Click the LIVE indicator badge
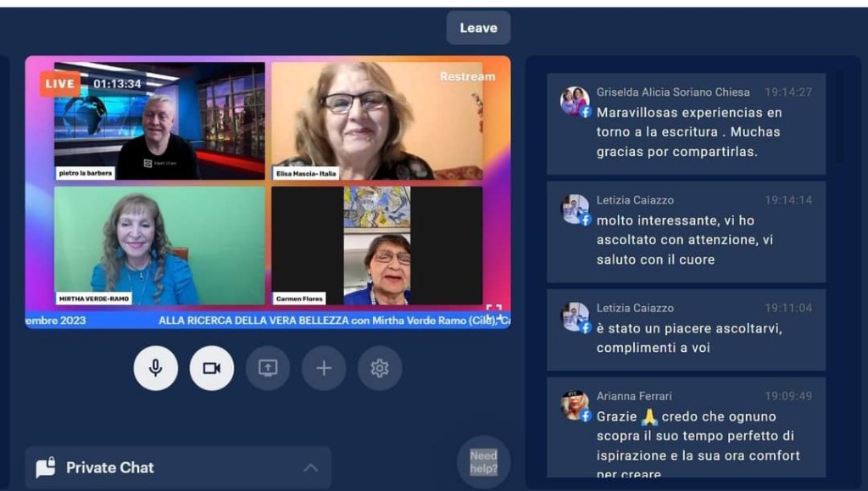Image resolution: width=868 pixels, height=491 pixels. pyautogui.click(x=60, y=84)
